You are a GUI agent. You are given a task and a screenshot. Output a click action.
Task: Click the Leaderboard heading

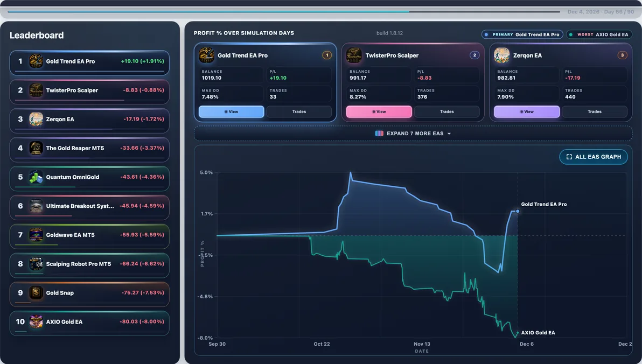(x=37, y=35)
